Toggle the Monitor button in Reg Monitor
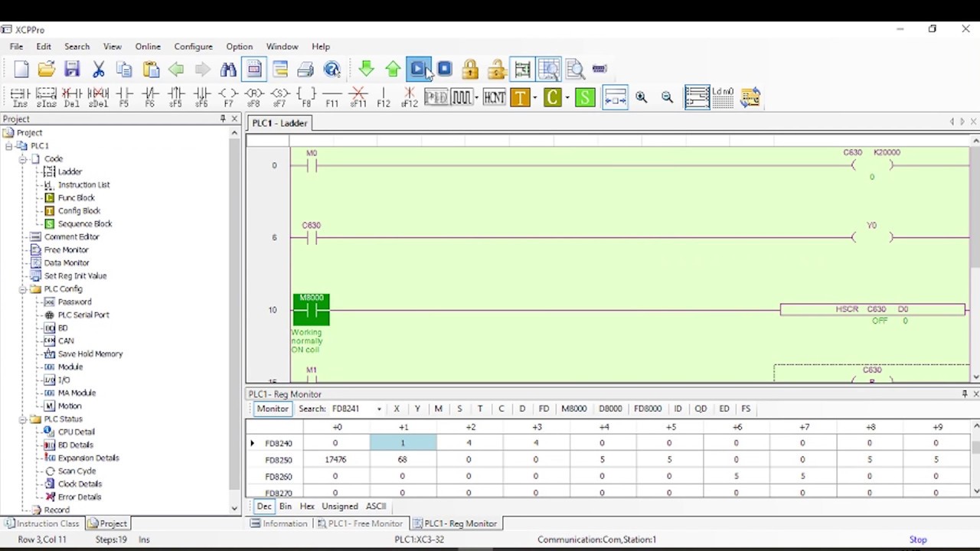Image resolution: width=980 pixels, height=551 pixels. pos(273,409)
